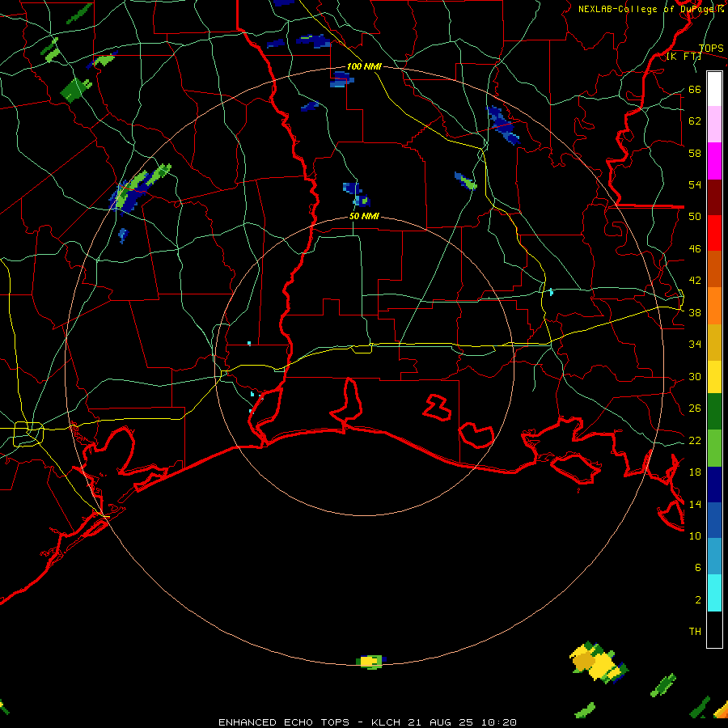Click yellow echo on bottom of 100 NMI ring
The height and width of the screenshot is (728, 728).
point(371,661)
